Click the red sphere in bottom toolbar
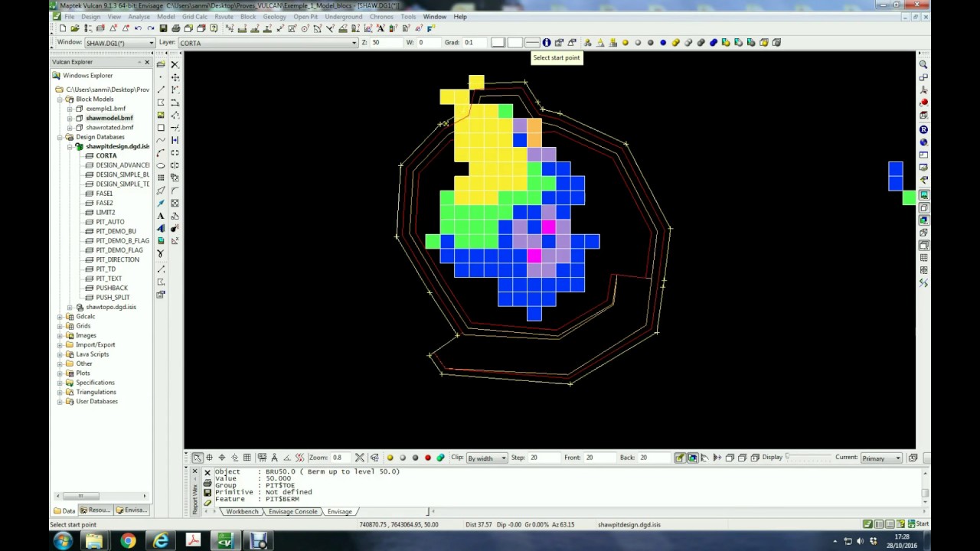The image size is (980, 551). pos(428,458)
